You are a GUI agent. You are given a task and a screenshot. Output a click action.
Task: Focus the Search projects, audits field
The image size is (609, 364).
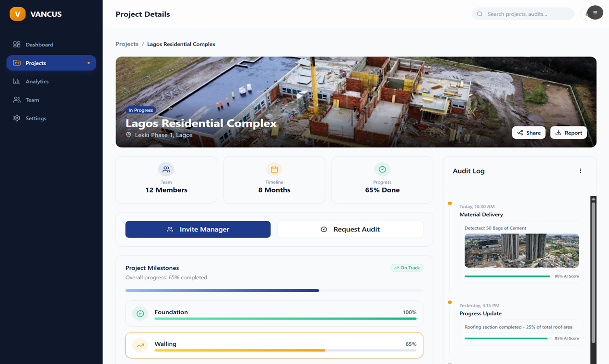point(523,14)
